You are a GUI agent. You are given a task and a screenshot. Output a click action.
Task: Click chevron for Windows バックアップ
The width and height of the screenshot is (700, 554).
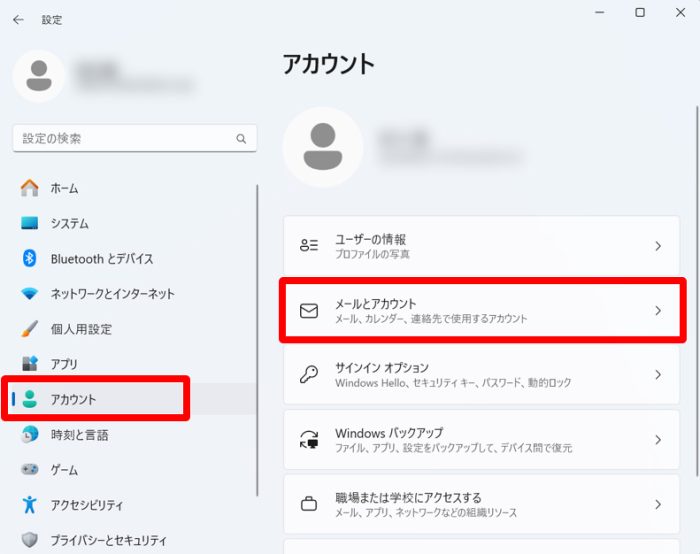(657, 440)
